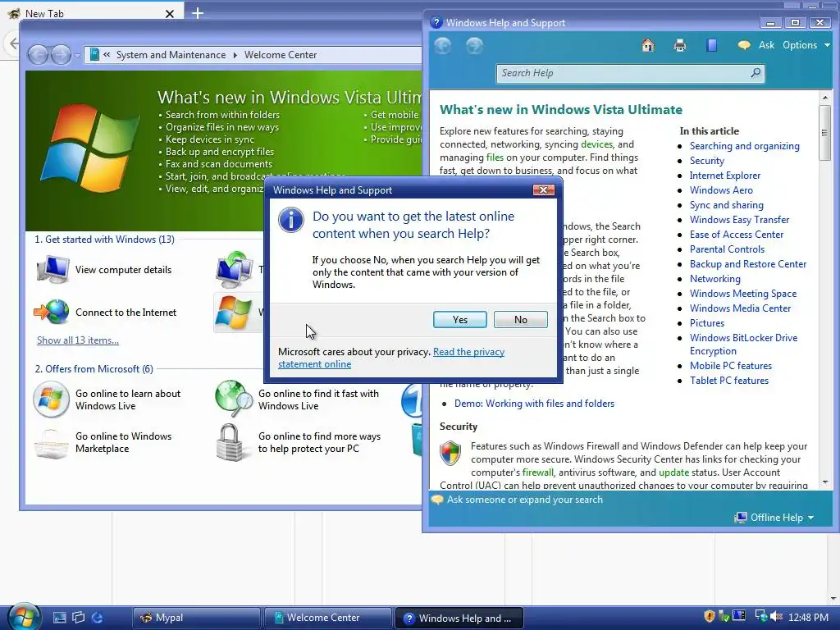Open Mobile PC features link
Screen dimensions: 840x630
click(x=731, y=366)
